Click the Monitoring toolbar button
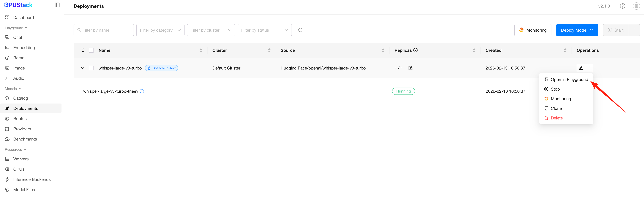This screenshot has width=644, height=198. pos(532,30)
